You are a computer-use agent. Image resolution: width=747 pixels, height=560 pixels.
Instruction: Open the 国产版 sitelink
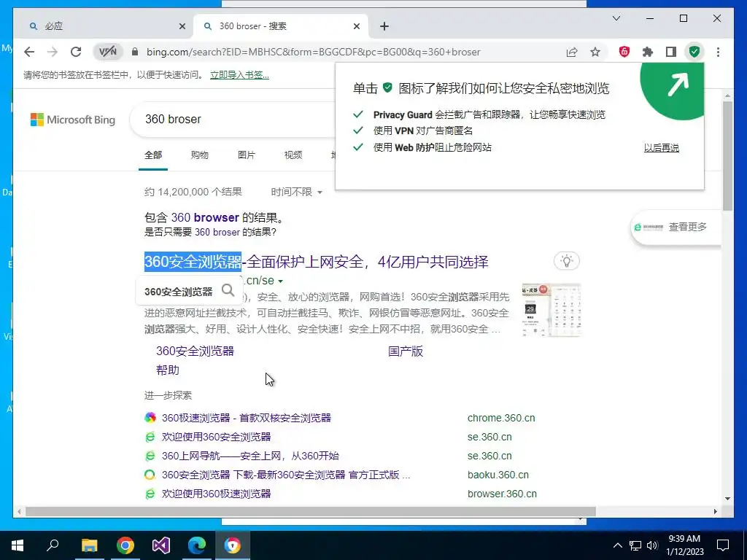click(x=406, y=351)
